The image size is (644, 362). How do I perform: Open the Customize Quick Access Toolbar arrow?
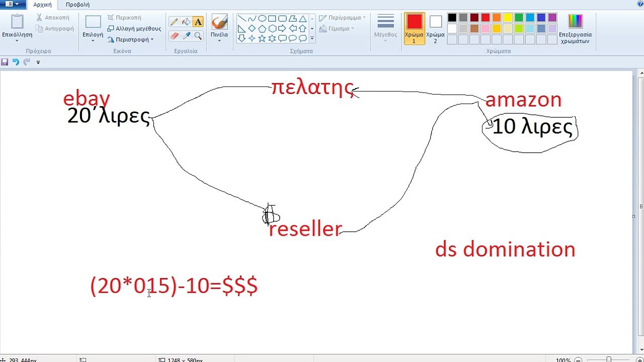click(x=38, y=62)
